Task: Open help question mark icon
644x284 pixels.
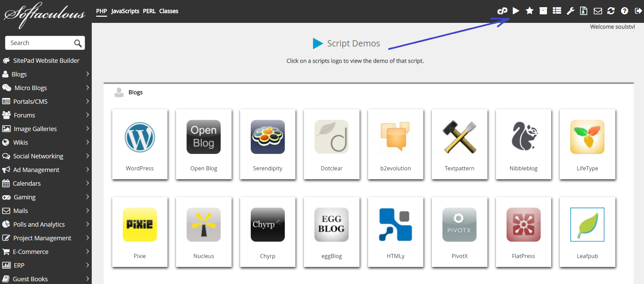Action: coord(625,11)
